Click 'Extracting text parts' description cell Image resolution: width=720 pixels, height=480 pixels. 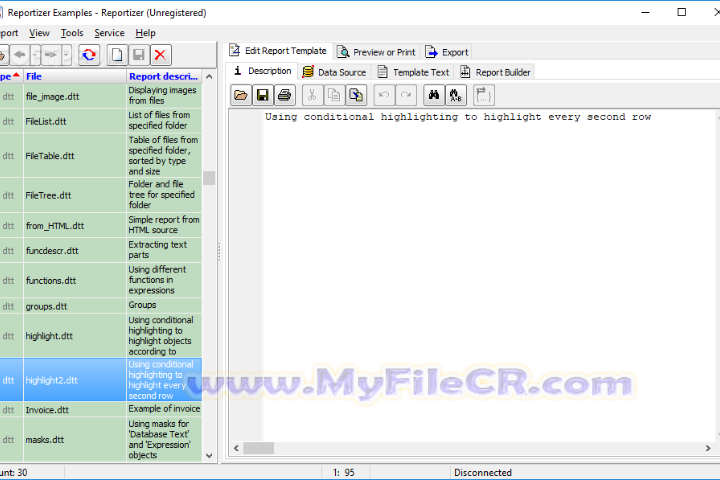[164, 250]
